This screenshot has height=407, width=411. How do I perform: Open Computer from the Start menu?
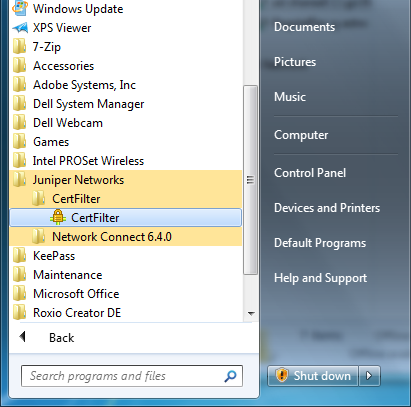[x=301, y=135]
